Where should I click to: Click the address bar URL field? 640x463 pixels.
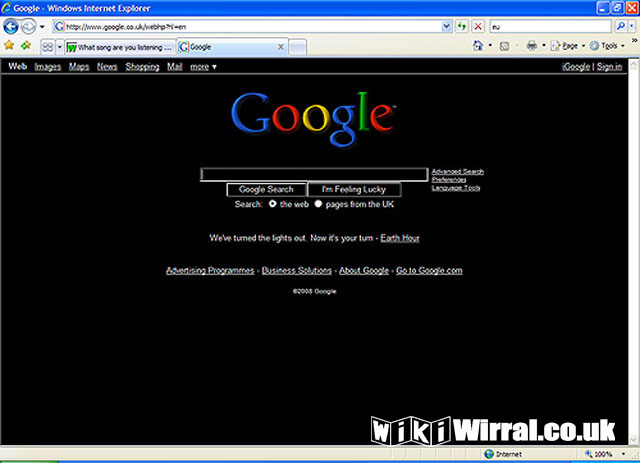click(247, 27)
